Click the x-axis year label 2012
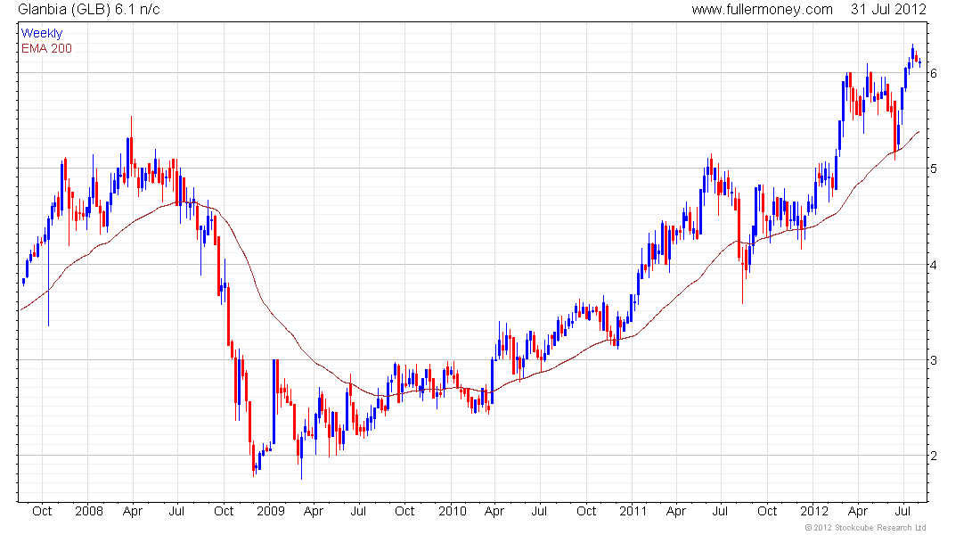The width and height of the screenshot is (980, 535). (x=814, y=511)
